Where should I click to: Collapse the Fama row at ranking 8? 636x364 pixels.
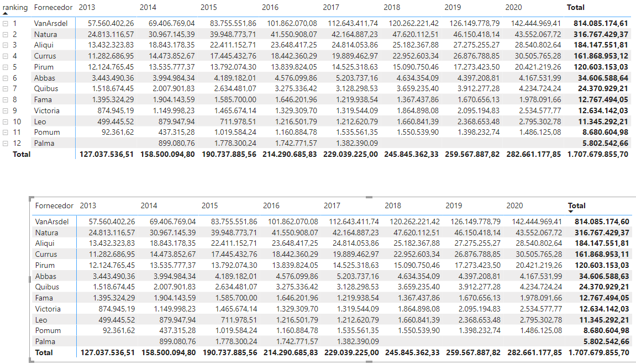tap(6, 99)
